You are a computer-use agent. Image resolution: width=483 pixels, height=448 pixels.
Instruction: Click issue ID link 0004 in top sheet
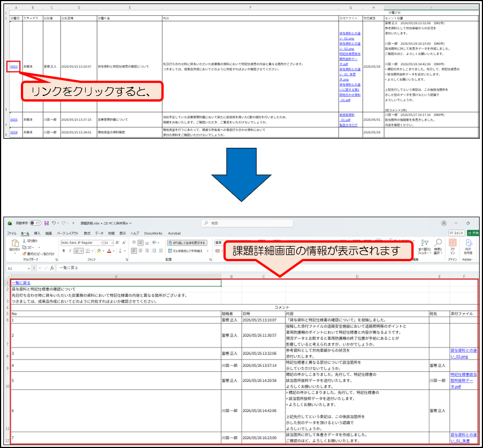point(14,132)
